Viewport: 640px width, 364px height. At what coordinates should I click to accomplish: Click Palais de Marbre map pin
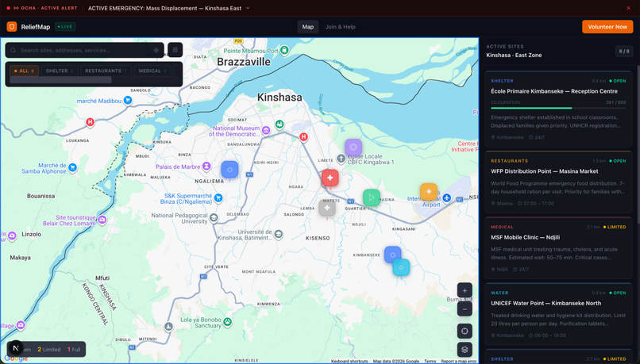(x=206, y=166)
